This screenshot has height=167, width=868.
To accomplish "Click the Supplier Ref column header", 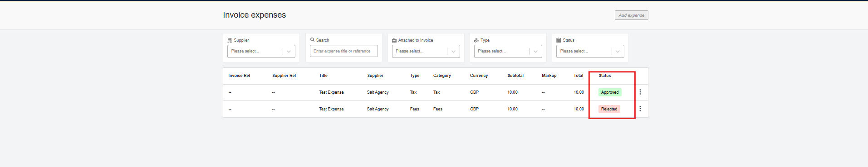I will (x=284, y=76).
